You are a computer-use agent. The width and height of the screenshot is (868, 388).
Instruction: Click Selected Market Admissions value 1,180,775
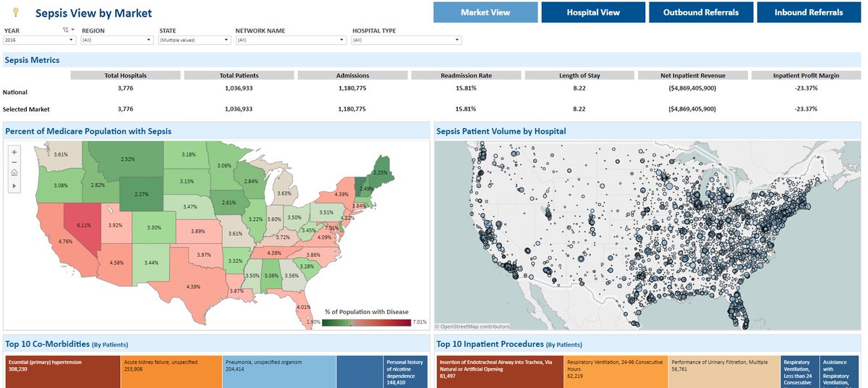352,109
